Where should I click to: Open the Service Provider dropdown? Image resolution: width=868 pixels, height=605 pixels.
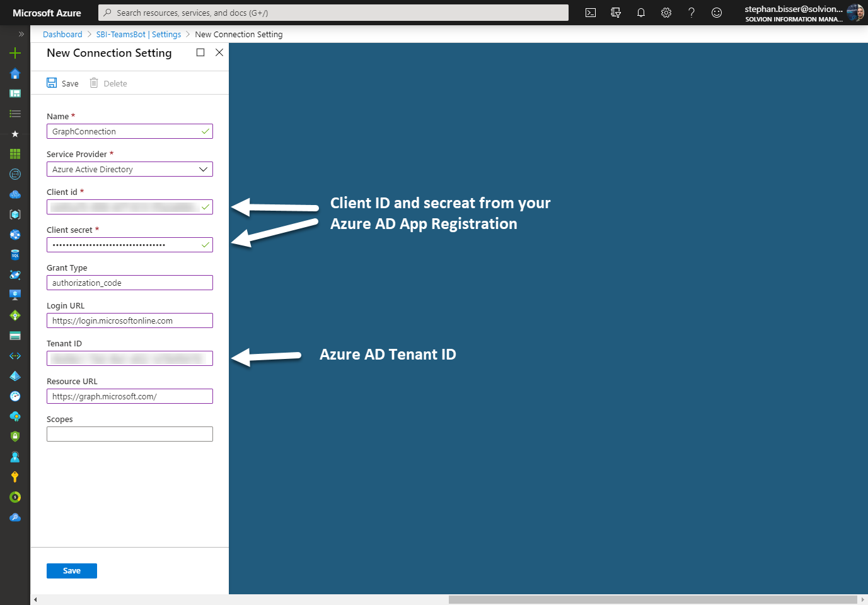130,169
